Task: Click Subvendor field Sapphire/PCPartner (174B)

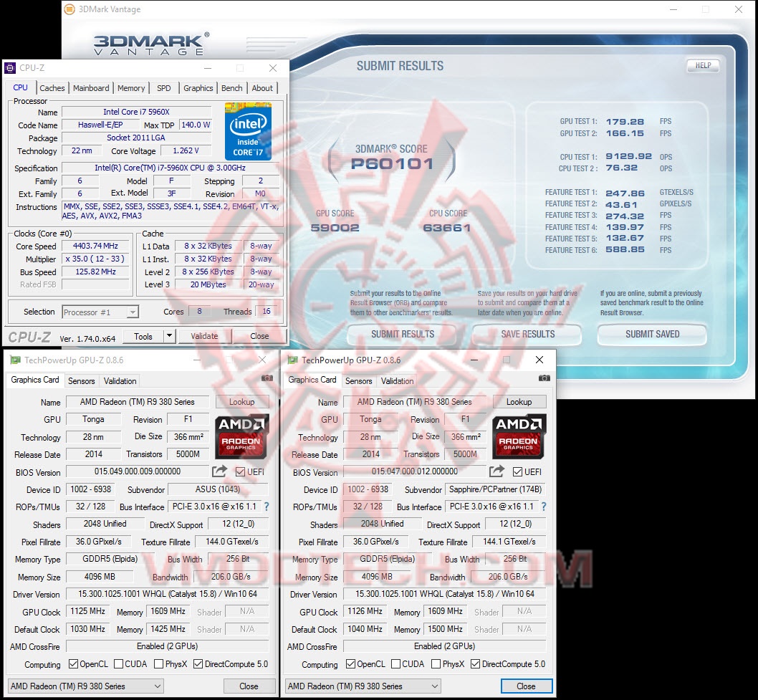Action: [496, 489]
